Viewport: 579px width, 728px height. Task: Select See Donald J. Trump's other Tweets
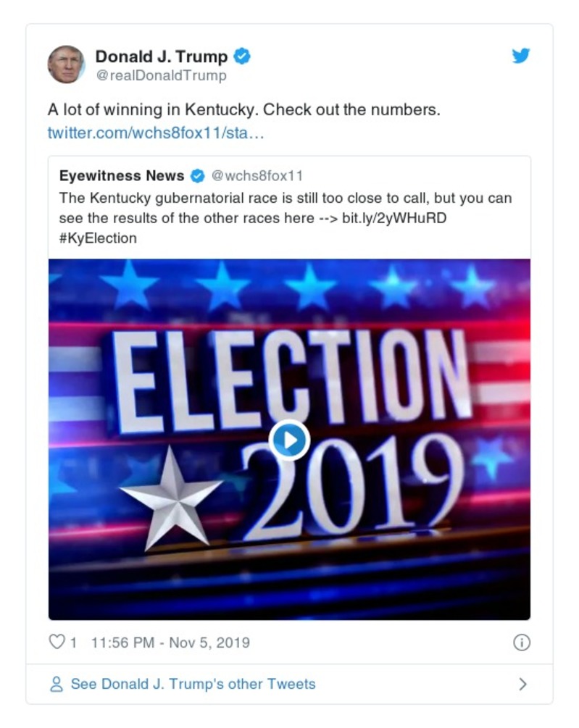coord(193,684)
